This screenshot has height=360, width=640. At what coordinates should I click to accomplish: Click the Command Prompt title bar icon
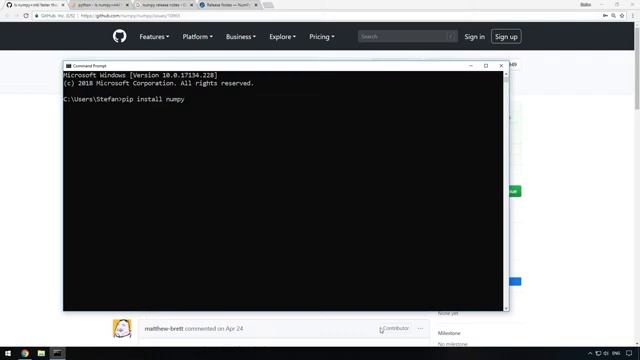69,66
